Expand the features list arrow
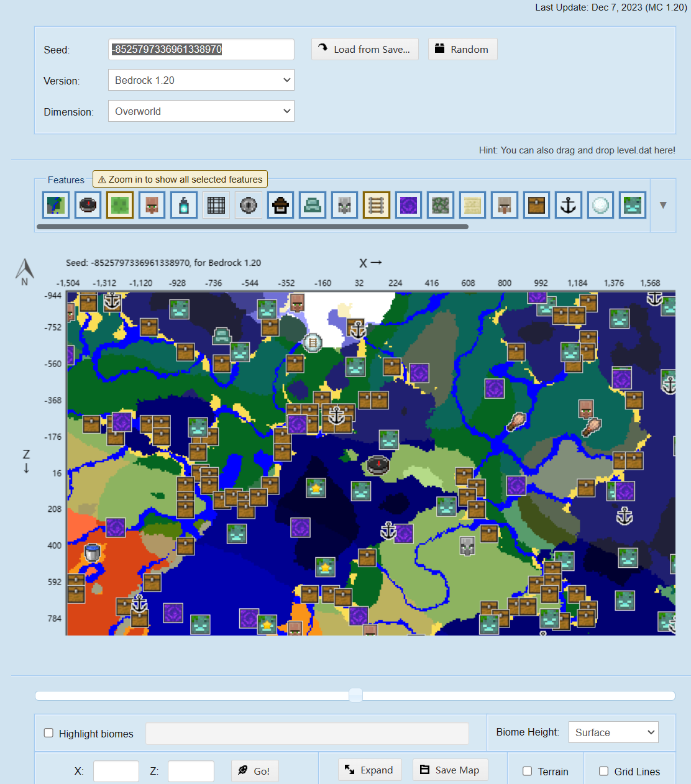691x784 pixels. (663, 205)
